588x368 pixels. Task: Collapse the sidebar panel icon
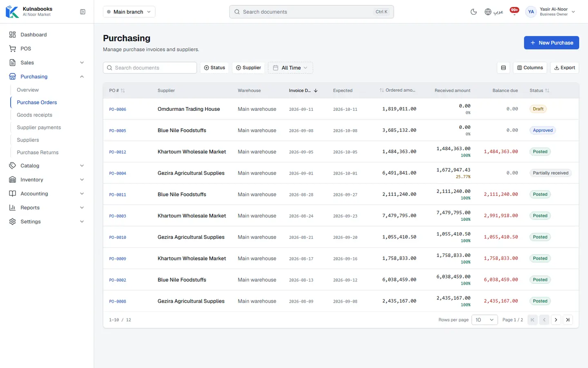point(82,12)
